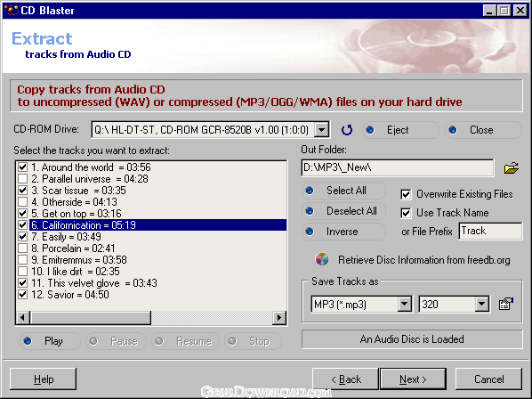Screen dimensions: 532x399
Task: Uncheck Overwrite Existing Files
Action: point(406,194)
